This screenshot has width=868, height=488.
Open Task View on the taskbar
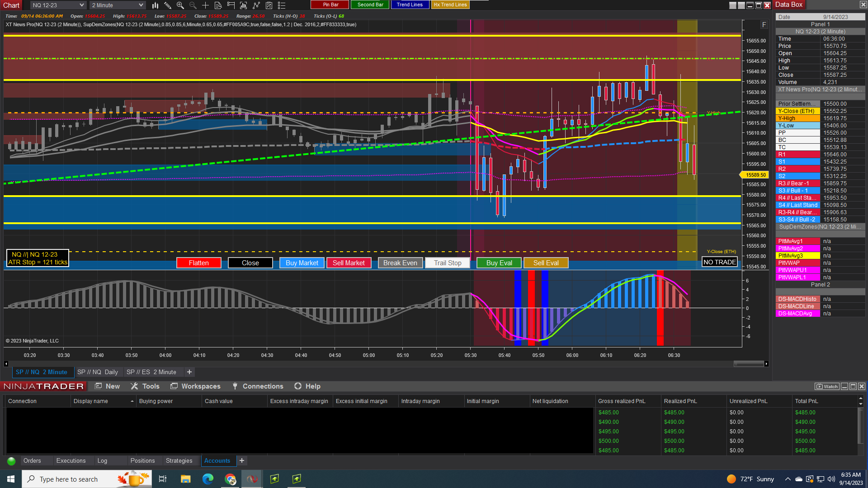pos(163,479)
